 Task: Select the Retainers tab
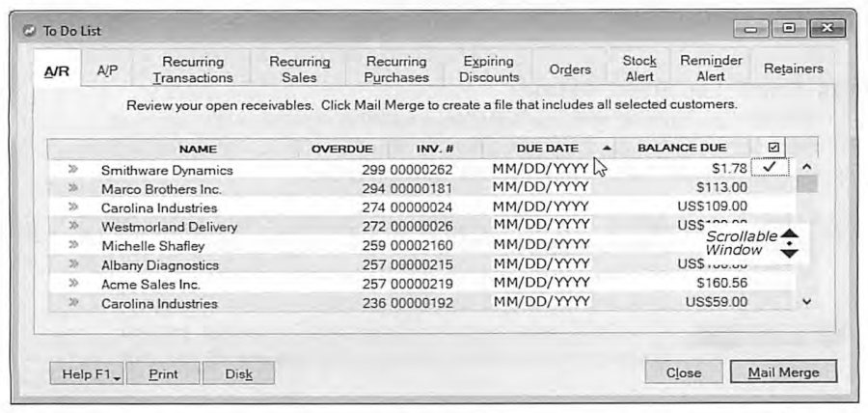pos(794,69)
